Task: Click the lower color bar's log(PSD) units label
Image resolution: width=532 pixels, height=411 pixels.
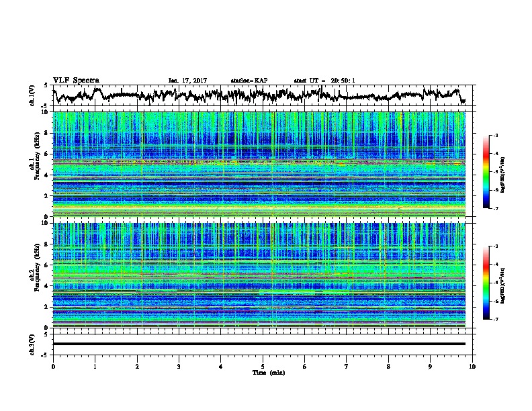Action: (x=503, y=285)
